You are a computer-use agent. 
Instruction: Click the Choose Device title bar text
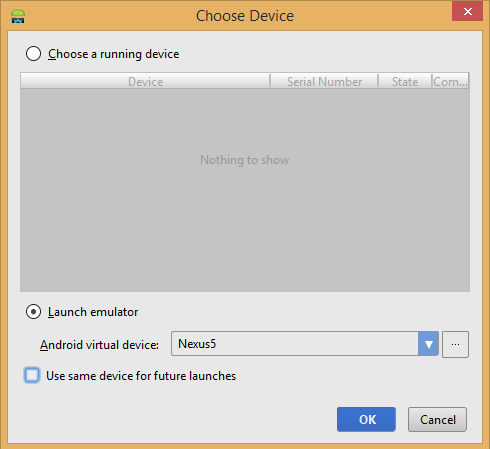[x=245, y=16]
